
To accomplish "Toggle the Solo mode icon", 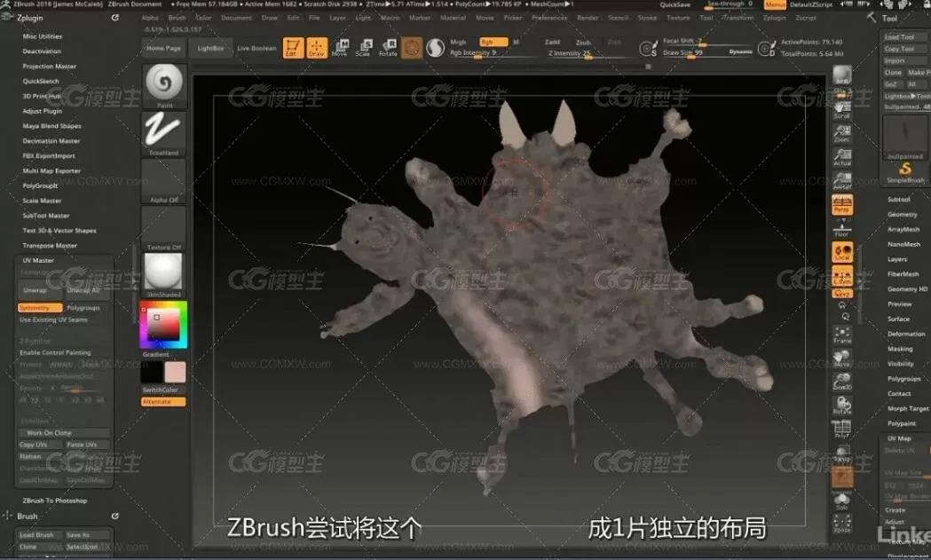I will [x=842, y=501].
